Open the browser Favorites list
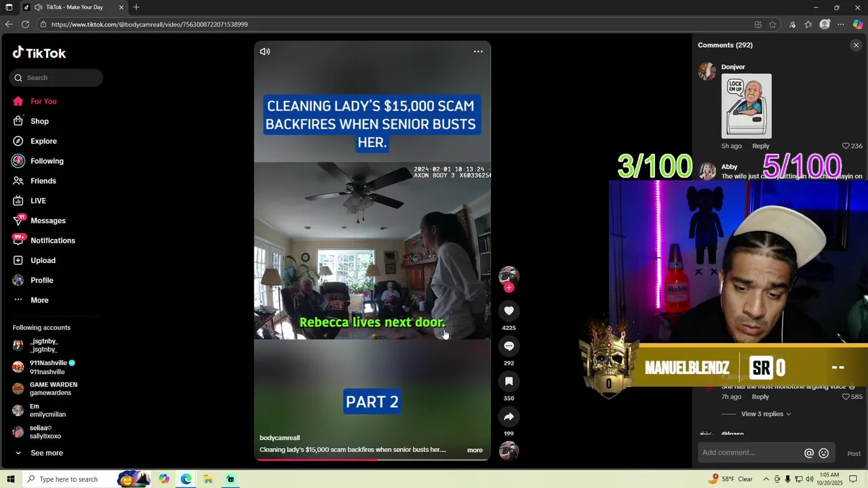Screen dimensions: 868x488 tap(808, 24)
